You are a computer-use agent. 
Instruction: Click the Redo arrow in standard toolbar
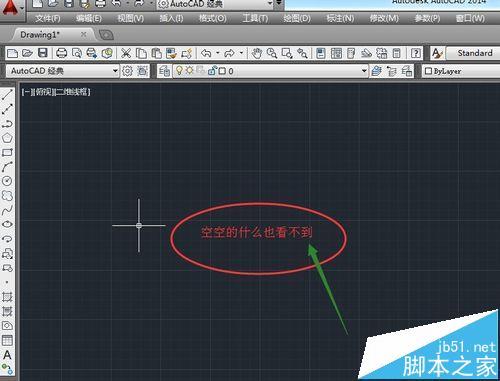point(230,53)
